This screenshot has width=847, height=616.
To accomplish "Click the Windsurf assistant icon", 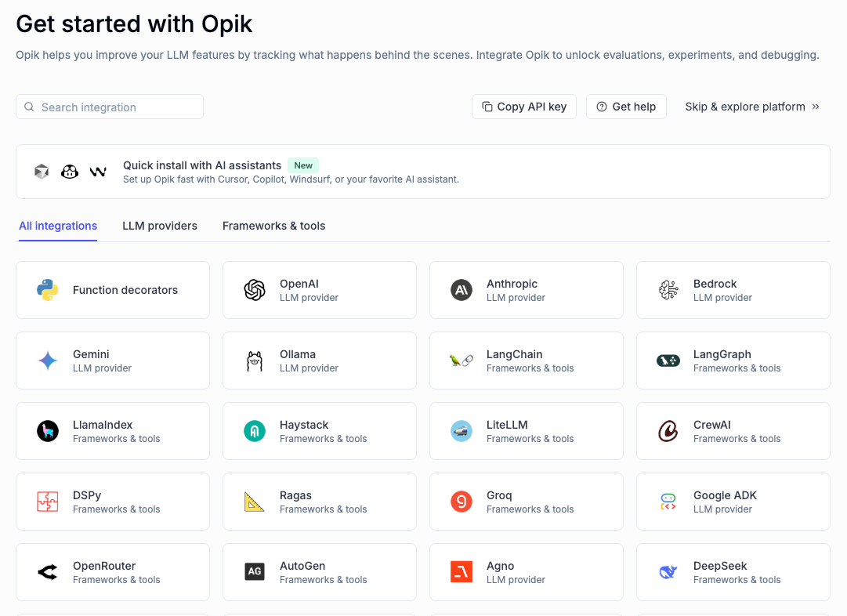I will 98,171.
